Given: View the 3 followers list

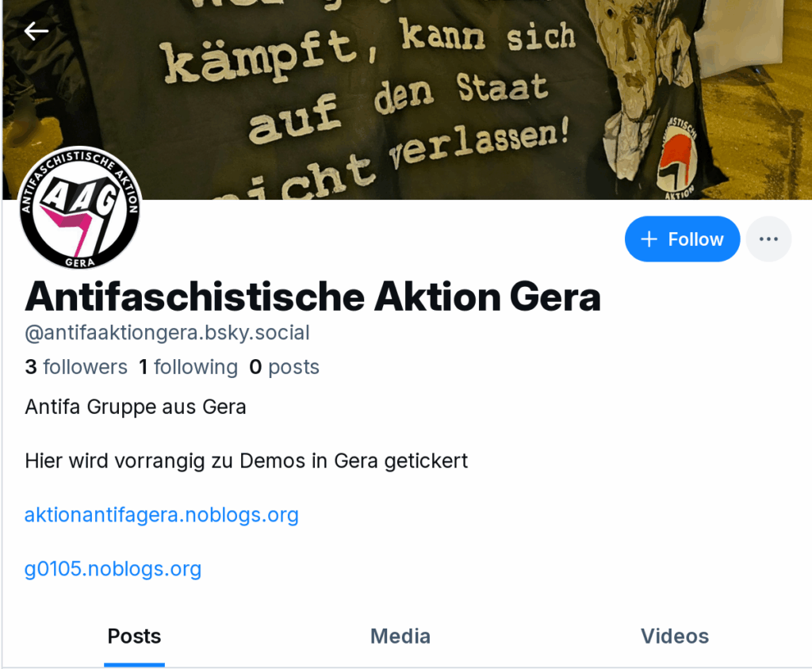Looking at the screenshot, I should pyautogui.click(x=76, y=367).
